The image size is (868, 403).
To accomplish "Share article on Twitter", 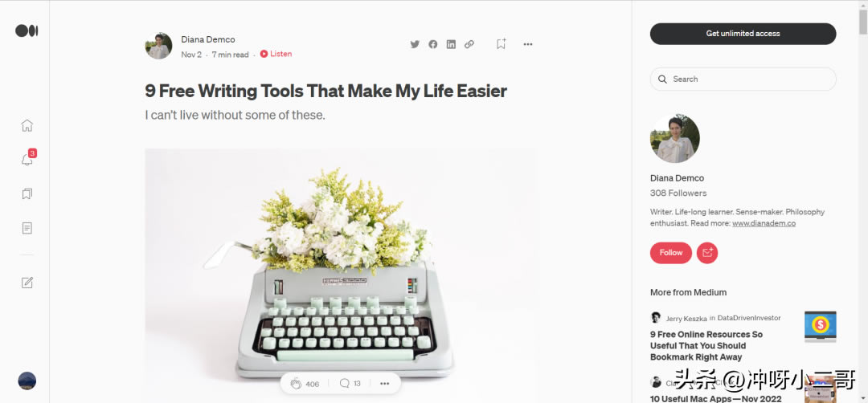I will click(415, 44).
